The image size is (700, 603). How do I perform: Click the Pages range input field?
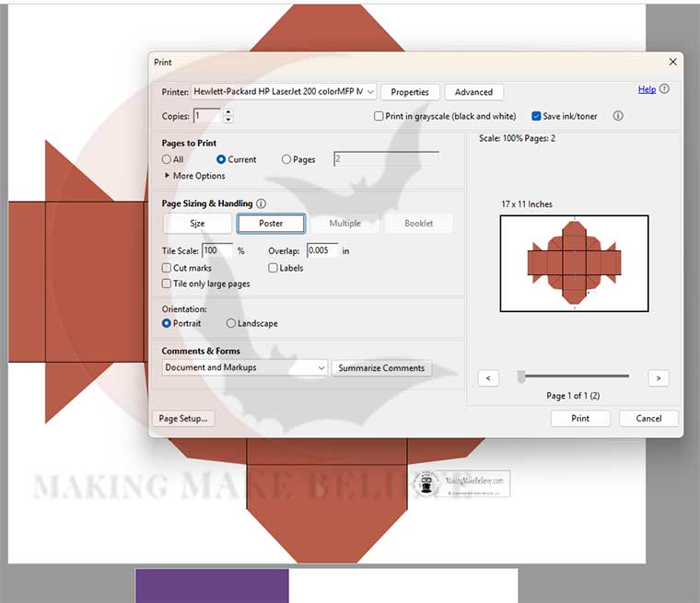386,159
